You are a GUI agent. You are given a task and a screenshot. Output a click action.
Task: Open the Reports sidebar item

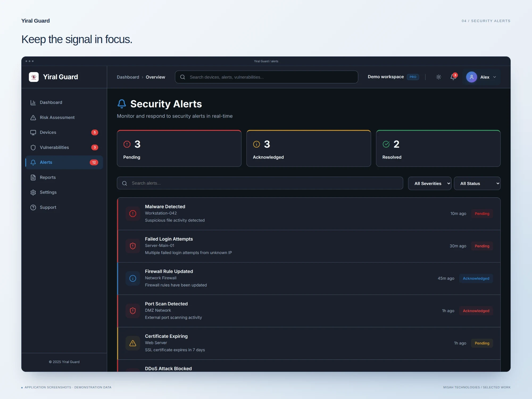tap(64, 177)
